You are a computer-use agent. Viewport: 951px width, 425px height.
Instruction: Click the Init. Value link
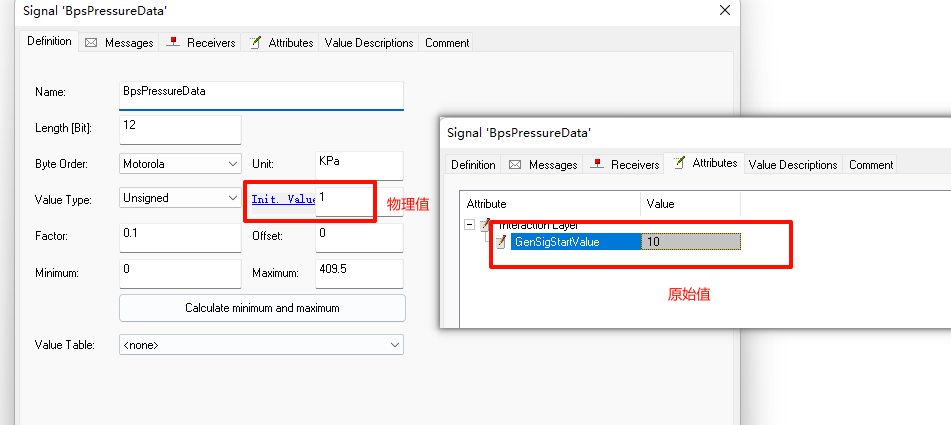(x=283, y=199)
